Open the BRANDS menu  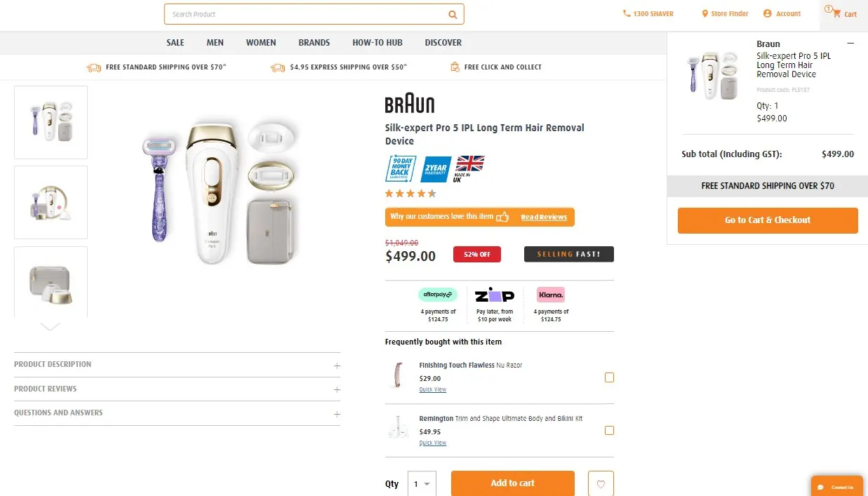pos(314,43)
